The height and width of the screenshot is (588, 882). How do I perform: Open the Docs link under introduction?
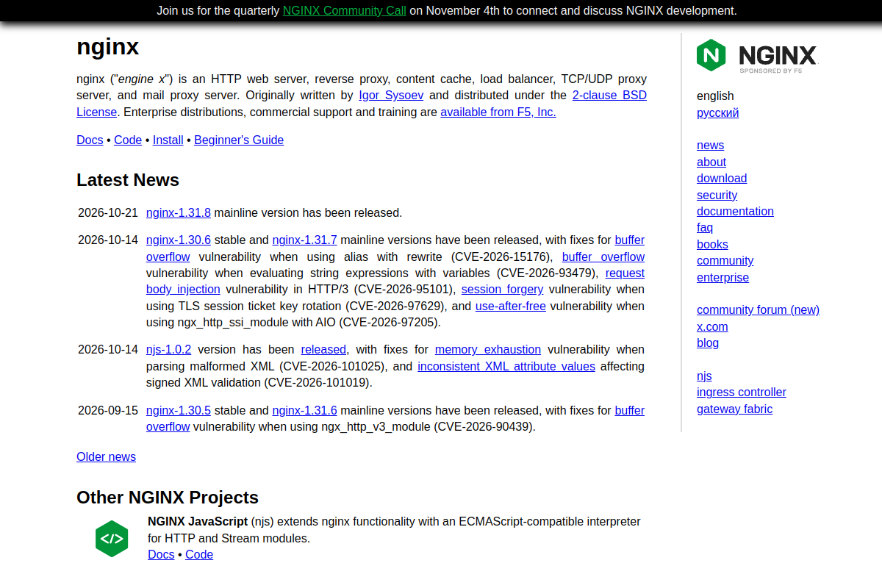[x=90, y=140]
